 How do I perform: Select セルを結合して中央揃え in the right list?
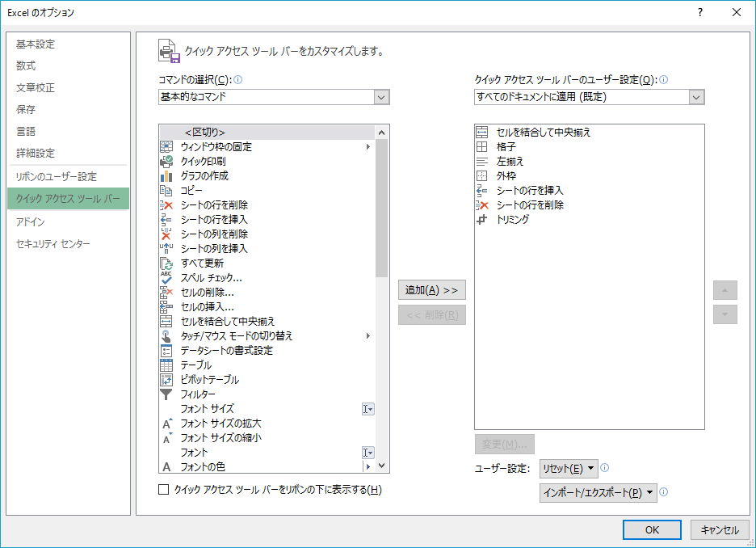589,133
